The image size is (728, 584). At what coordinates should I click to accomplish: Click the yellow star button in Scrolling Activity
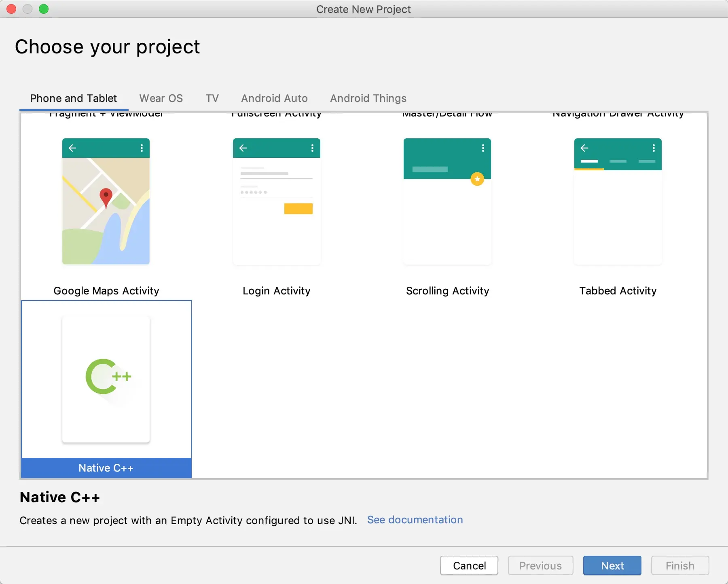477,179
